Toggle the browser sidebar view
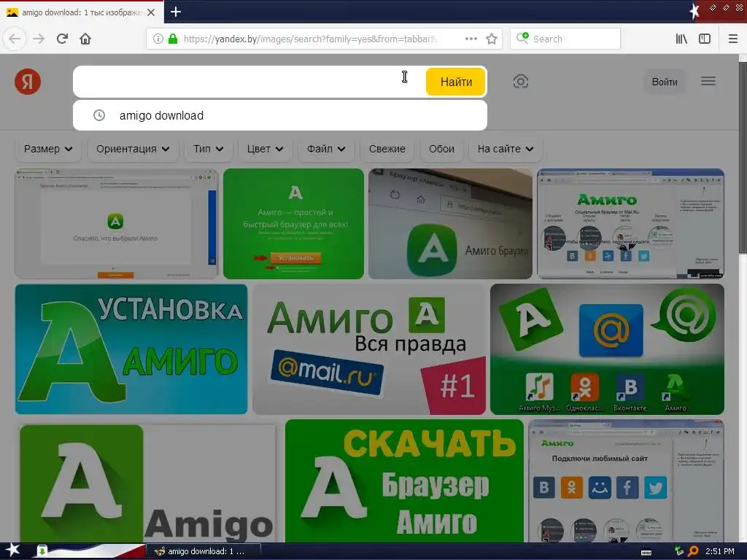This screenshot has width=747, height=560. [705, 39]
